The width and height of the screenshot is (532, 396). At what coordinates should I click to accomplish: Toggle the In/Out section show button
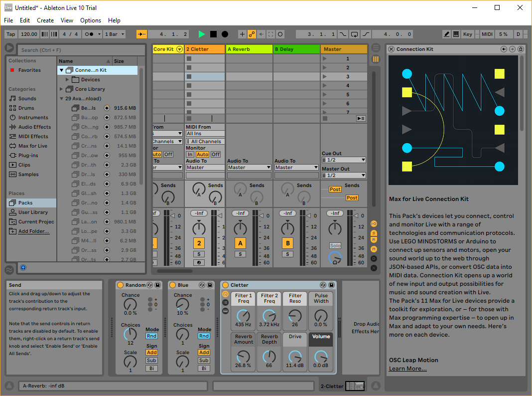374,224
